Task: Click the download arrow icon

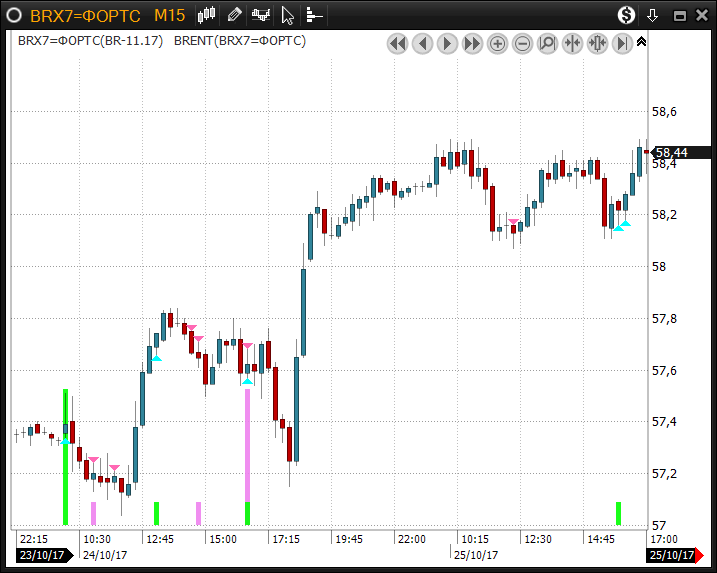Action: [653, 15]
